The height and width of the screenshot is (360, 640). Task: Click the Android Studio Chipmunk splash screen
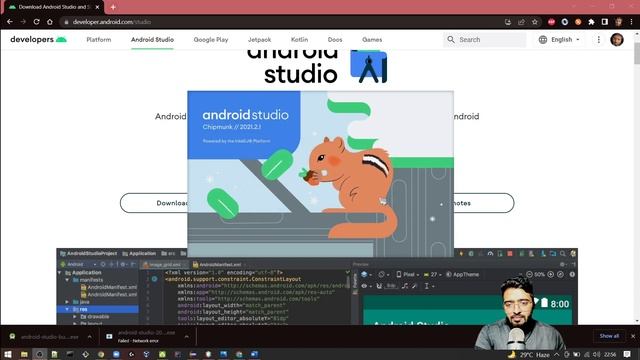[x=320, y=174]
